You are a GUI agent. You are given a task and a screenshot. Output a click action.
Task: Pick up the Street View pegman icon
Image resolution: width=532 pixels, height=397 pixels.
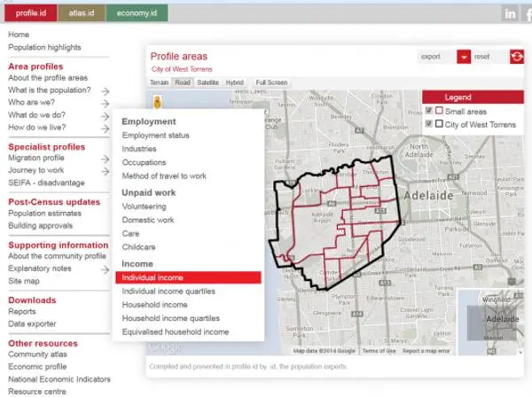coord(157,102)
